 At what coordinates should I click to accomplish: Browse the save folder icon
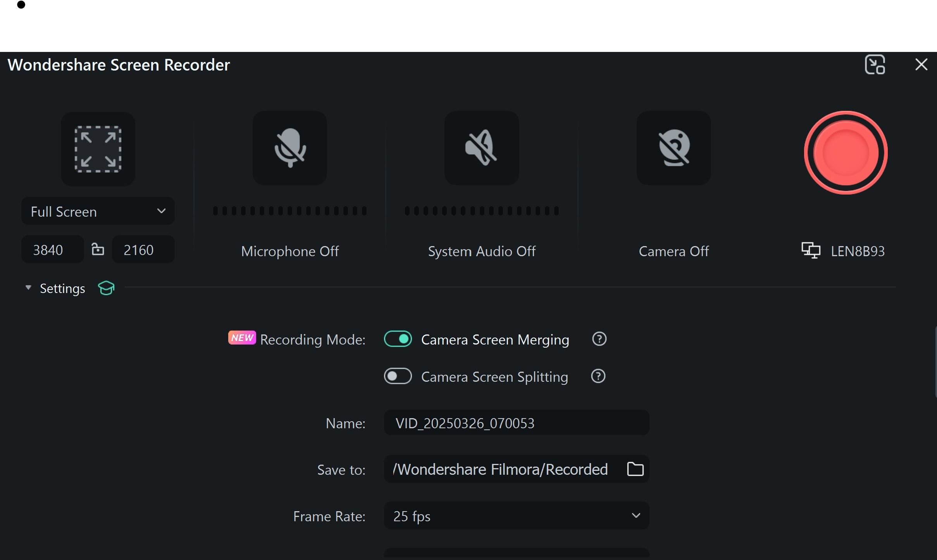pyautogui.click(x=635, y=469)
